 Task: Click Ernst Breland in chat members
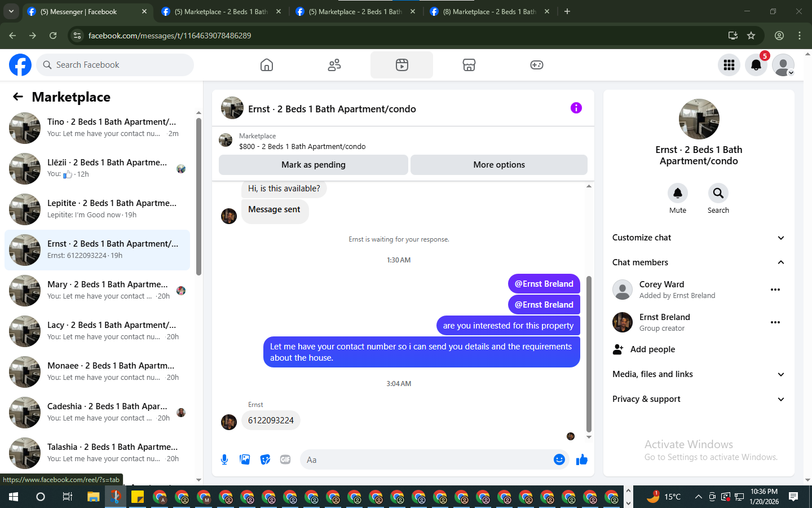665,317
